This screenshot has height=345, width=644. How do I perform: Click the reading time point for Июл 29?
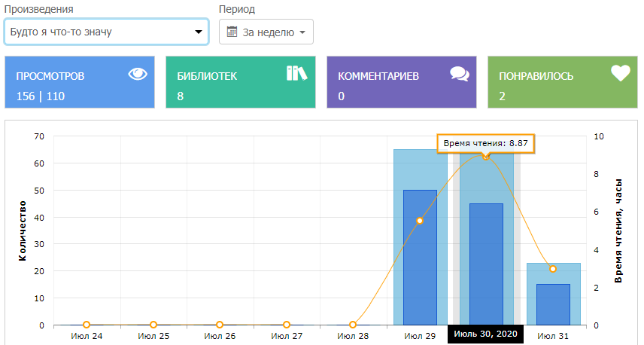click(420, 221)
